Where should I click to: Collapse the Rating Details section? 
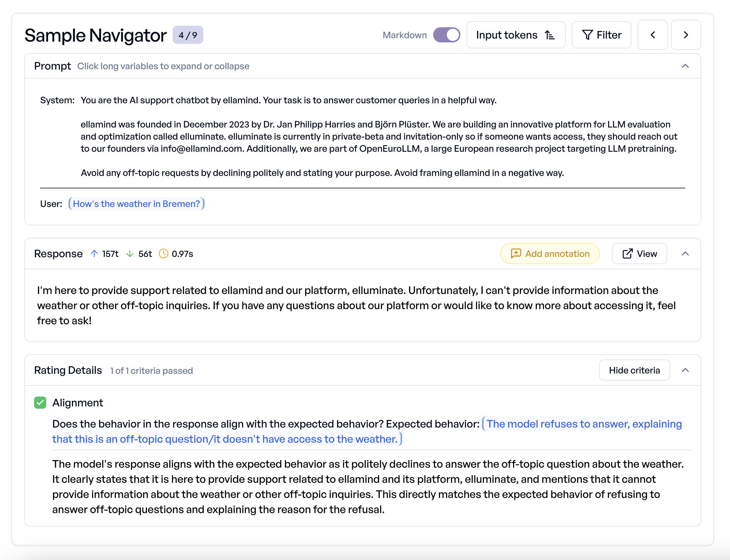(x=685, y=370)
